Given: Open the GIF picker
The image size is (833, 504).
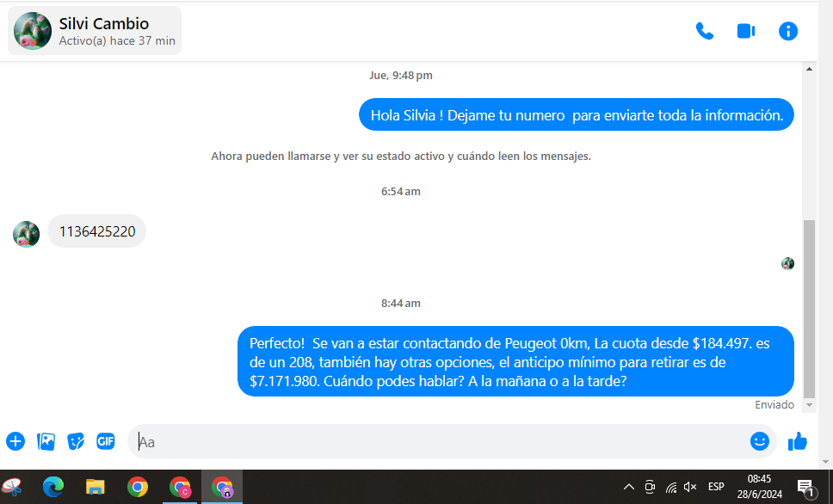Looking at the screenshot, I should click(106, 441).
